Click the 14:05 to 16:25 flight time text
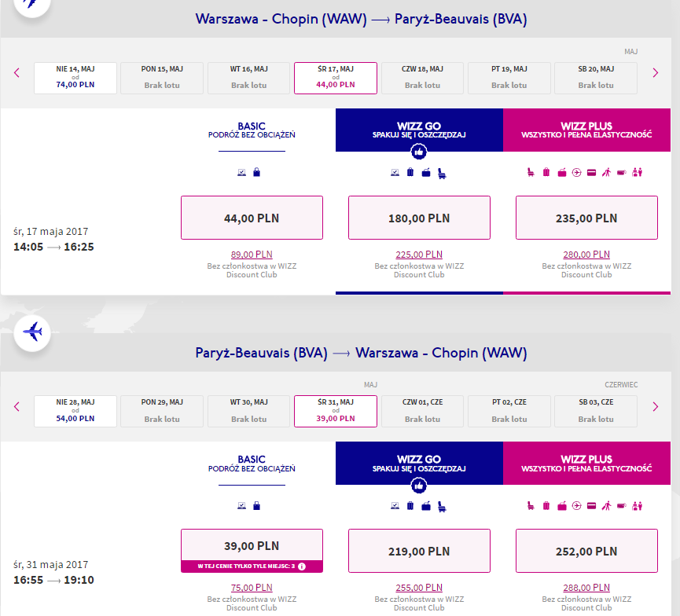 53,247
